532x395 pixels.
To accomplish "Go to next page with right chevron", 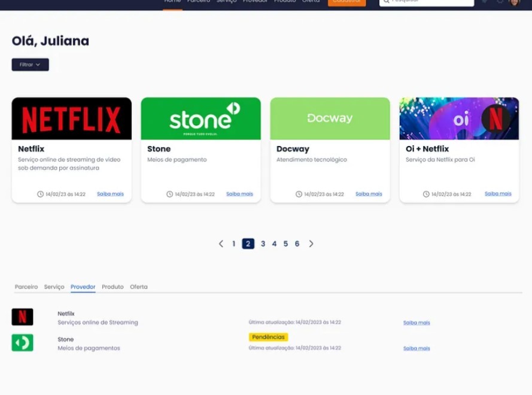I will 311,244.
